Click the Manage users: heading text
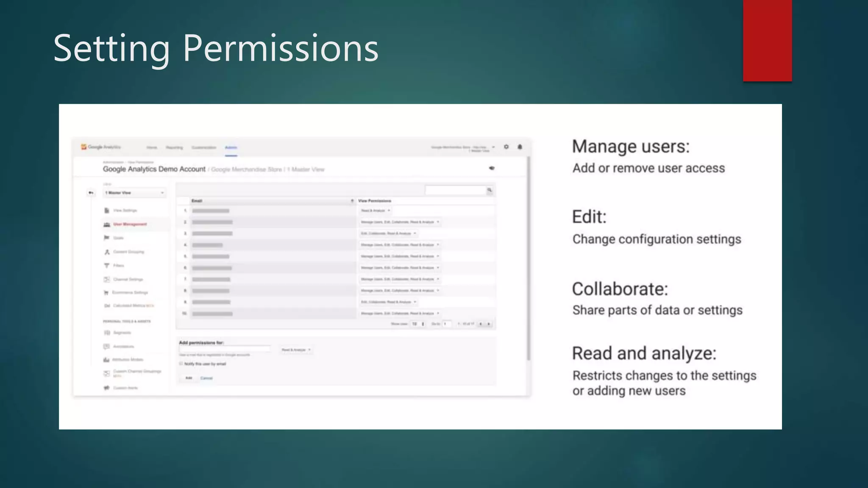 point(631,147)
